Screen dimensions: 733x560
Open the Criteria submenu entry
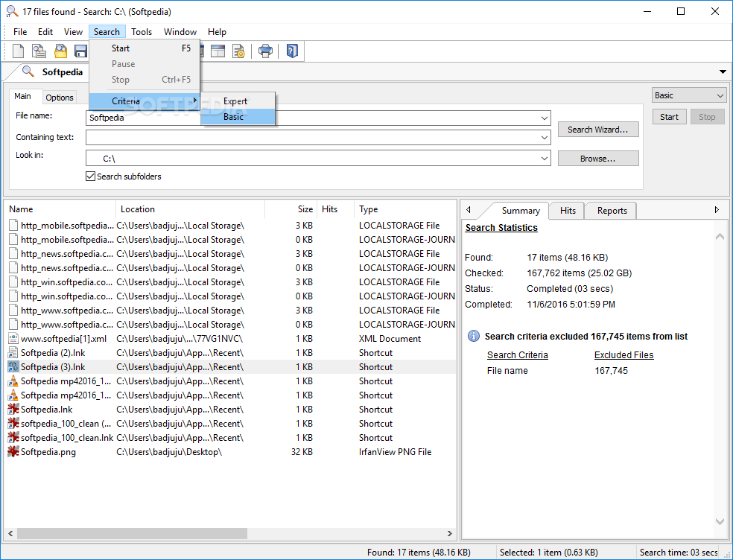click(145, 101)
